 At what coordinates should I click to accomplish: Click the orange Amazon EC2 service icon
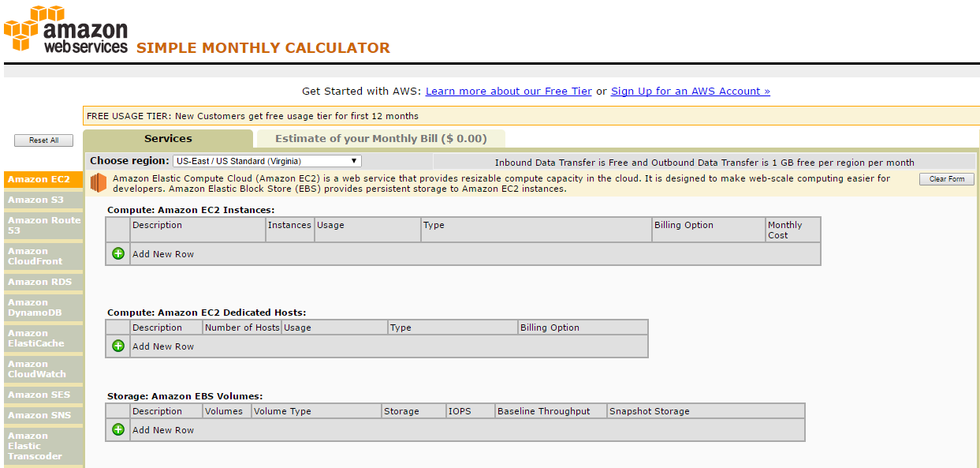point(98,183)
